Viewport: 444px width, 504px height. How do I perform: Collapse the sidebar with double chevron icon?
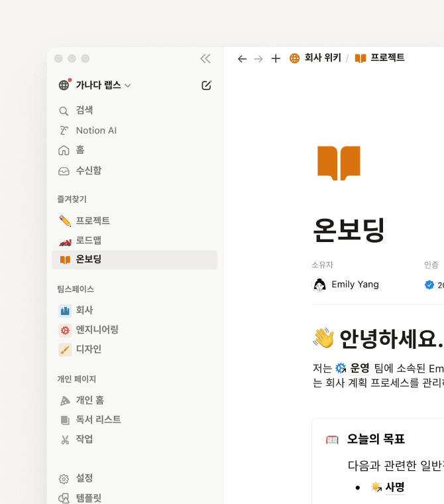[205, 58]
